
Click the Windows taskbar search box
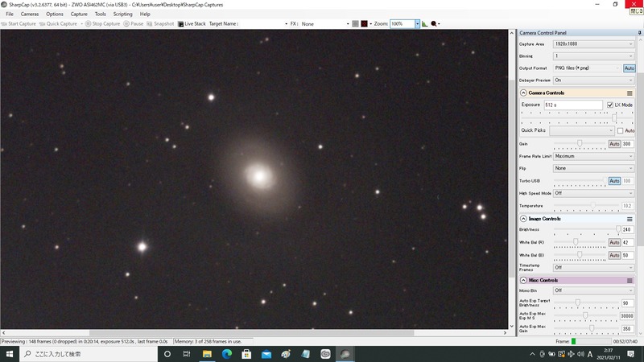point(89,354)
